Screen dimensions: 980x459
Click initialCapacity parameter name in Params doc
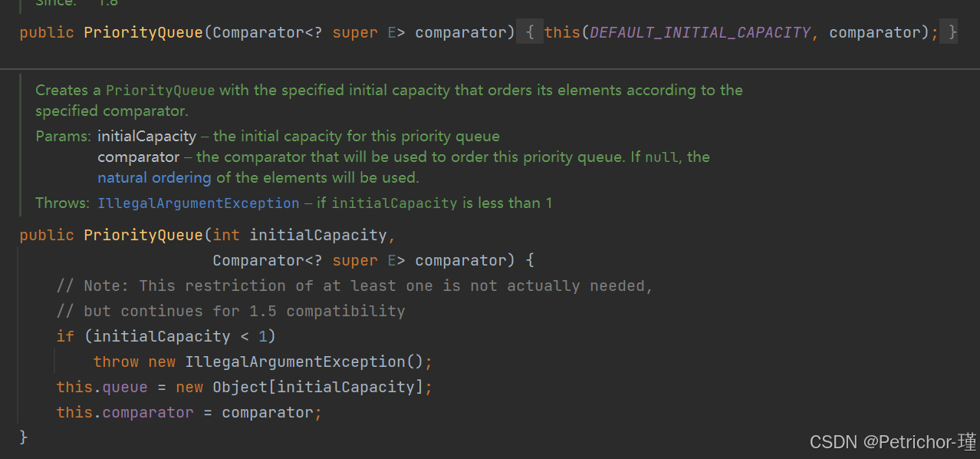click(147, 136)
